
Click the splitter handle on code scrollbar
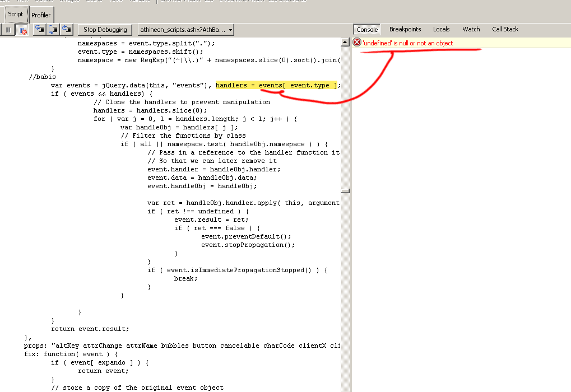tap(345, 190)
